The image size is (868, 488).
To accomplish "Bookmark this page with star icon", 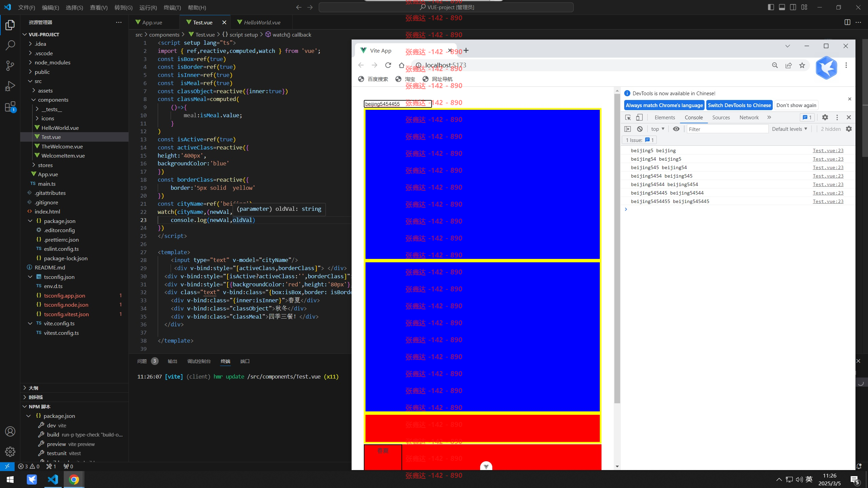I will pos(802,65).
